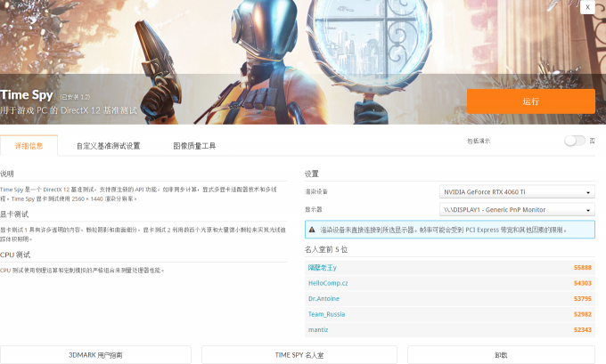Click the 卸载 uninstall button

501,355
